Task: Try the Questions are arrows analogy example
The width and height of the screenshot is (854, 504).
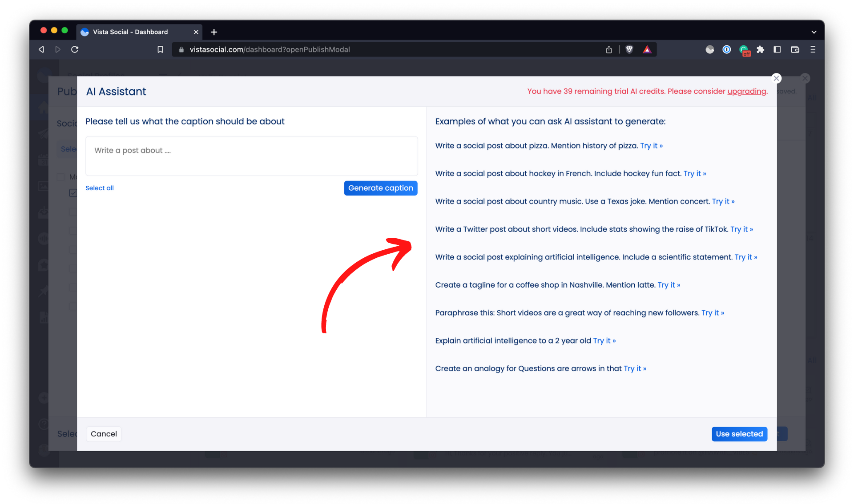Action: coord(635,368)
